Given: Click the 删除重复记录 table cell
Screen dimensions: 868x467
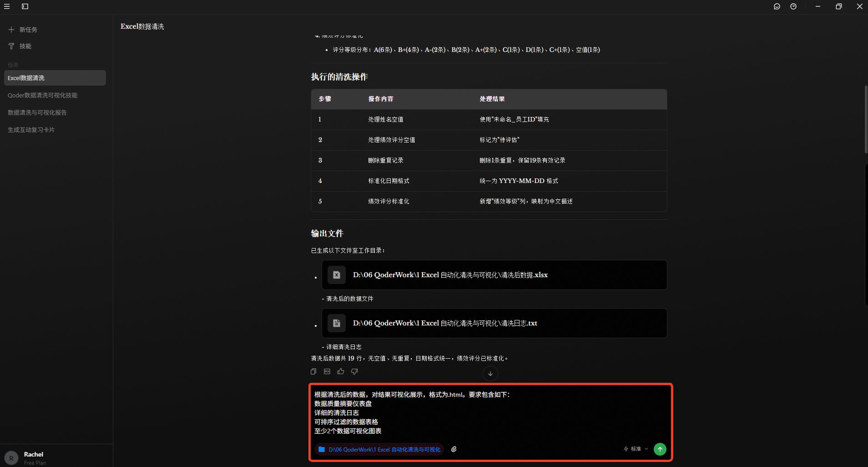Looking at the screenshot, I should [x=386, y=160].
